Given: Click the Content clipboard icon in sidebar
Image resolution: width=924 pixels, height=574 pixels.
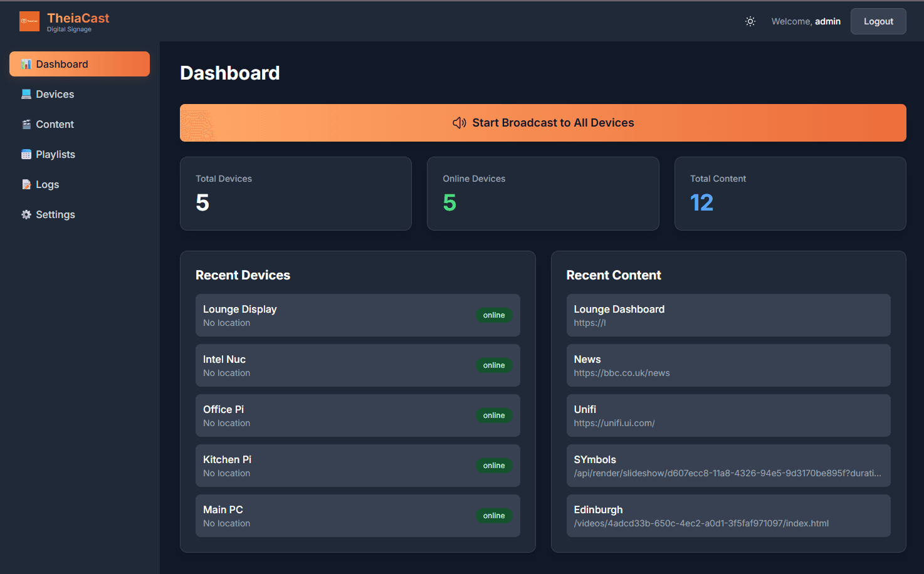Looking at the screenshot, I should pos(26,124).
